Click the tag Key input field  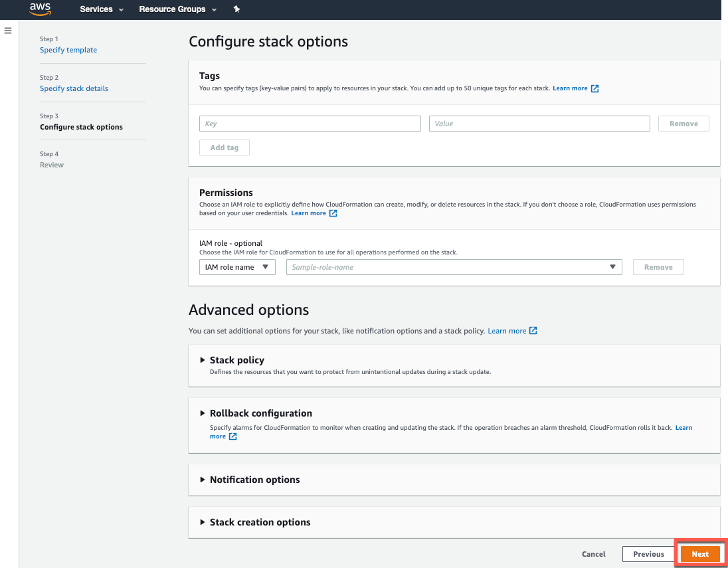click(310, 124)
